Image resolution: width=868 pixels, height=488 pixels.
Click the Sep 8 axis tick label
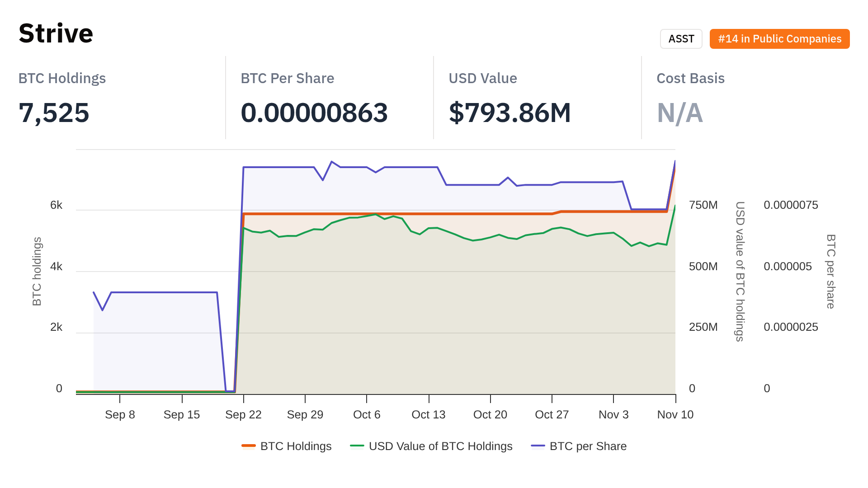tap(120, 414)
